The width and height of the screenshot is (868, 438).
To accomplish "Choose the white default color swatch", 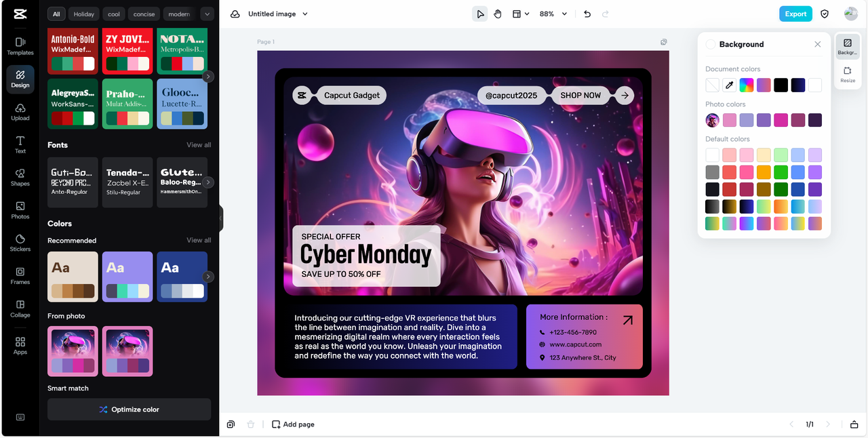I will (x=712, y=155).
